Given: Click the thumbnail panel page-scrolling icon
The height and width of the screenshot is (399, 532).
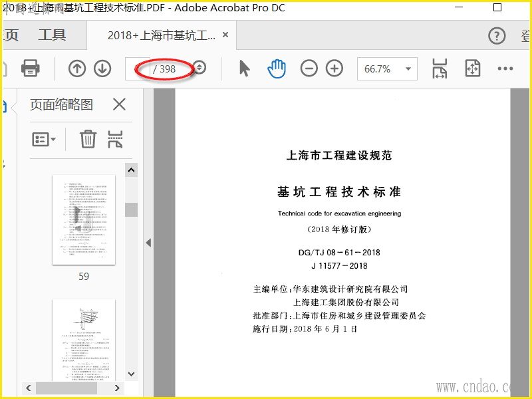Looking at the screenshot, I should [x=115, y=139].
